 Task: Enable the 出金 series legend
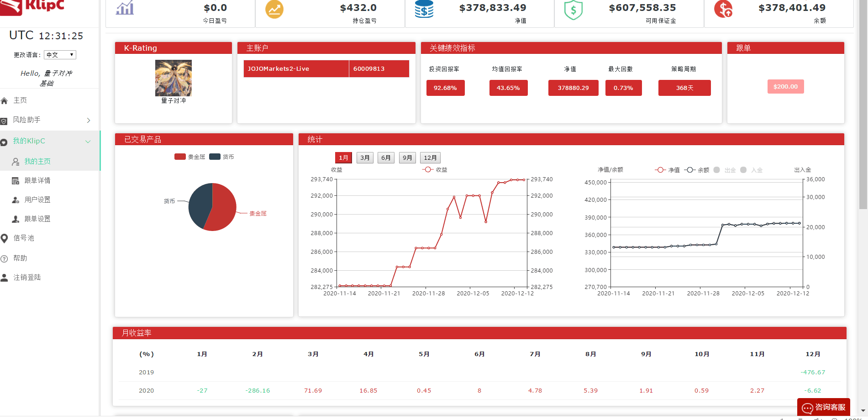click(725, 170)
